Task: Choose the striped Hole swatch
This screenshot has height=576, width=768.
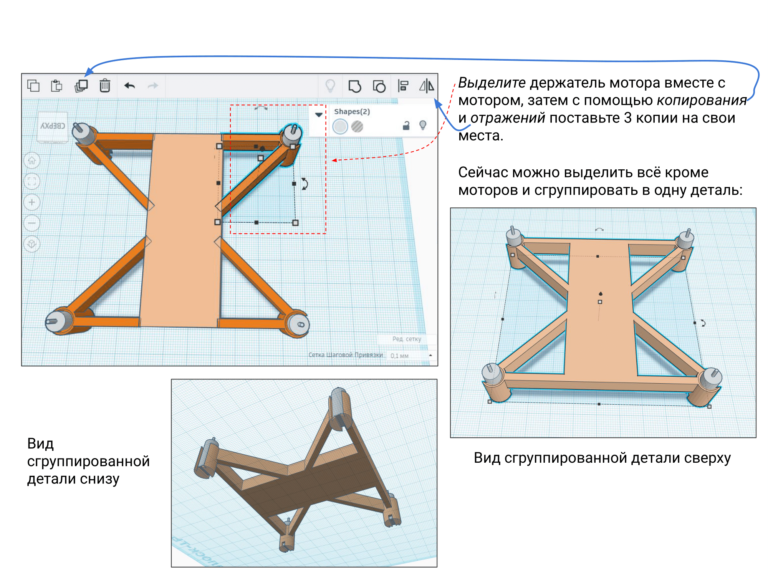Action: [x=358, y=127]
